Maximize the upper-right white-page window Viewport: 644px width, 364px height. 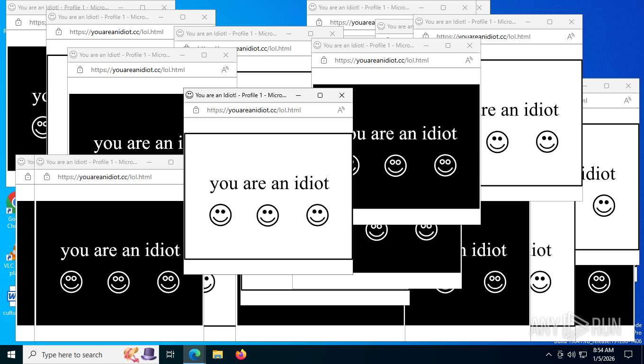coord(550,22)
